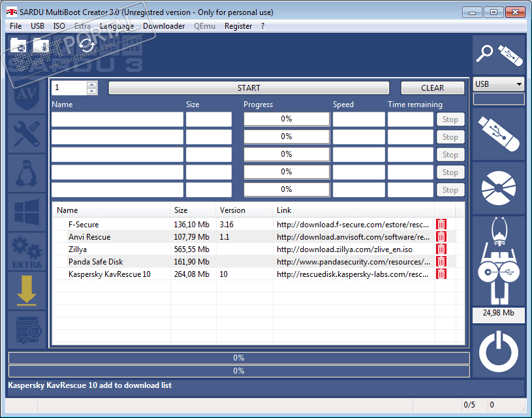Image resolution: width=532 pixels, height=418 pixels.
Task: Click Stop in fifth download row
Action: (x=450, y=190)
